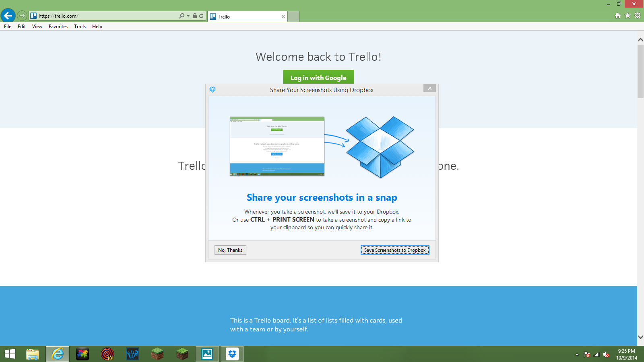Open the View menu

click(37, 27)
